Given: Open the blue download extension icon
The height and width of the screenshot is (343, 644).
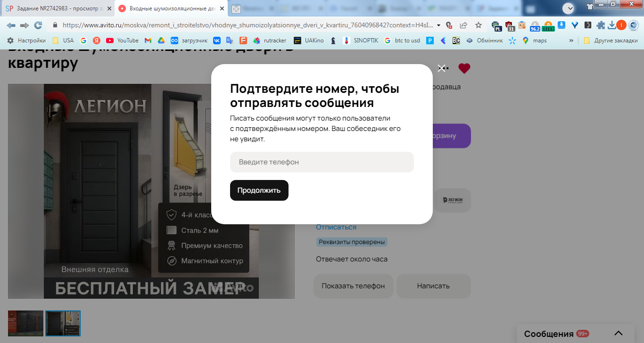Looking at the screenshot, I should (x=561, y=25).
